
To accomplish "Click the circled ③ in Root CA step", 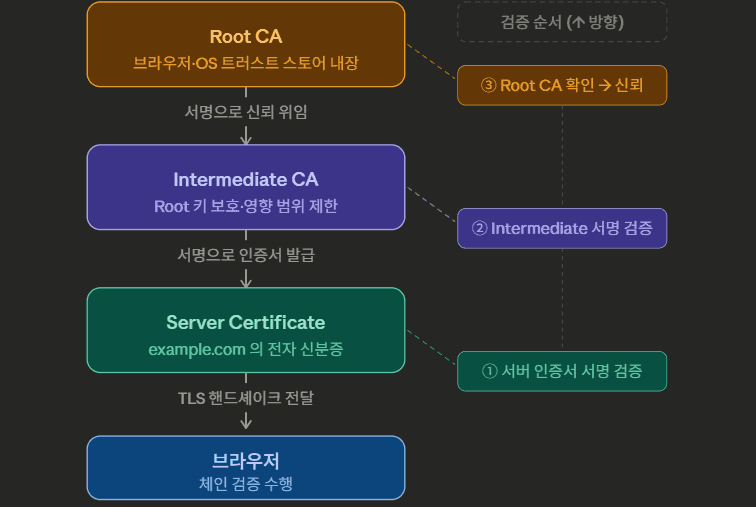I will point(489,86).
